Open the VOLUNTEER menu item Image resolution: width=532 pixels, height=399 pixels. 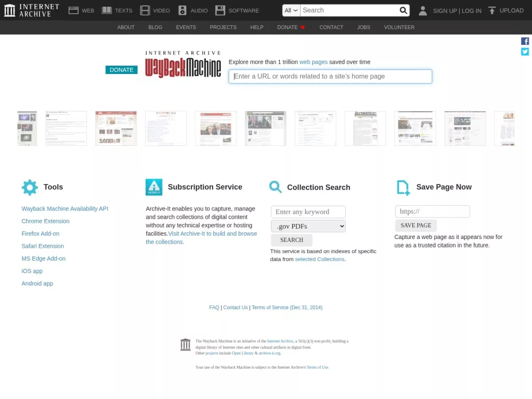pos(399,27)
